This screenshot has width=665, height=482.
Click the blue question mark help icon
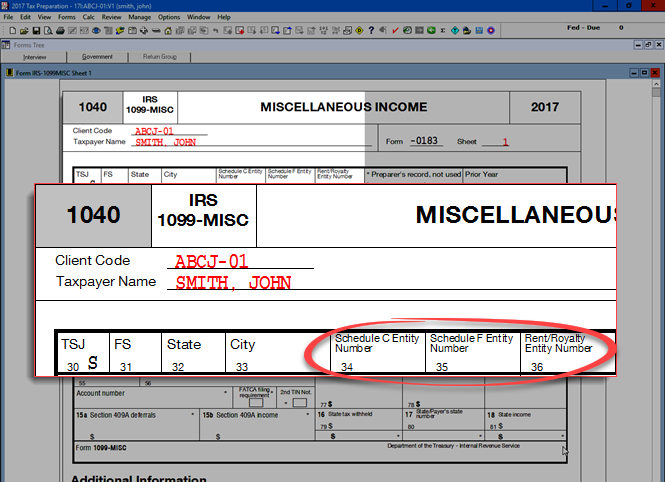tap(371, 30)
